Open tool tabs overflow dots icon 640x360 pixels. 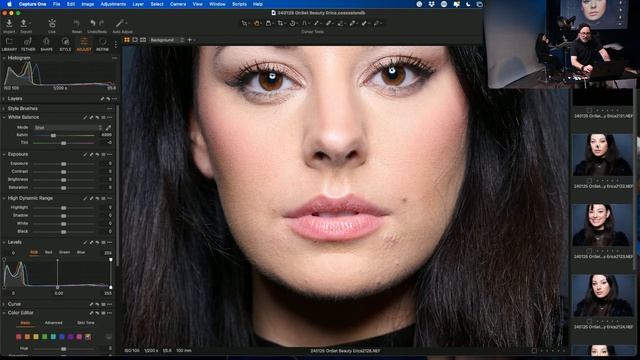(x=116, y=45)
